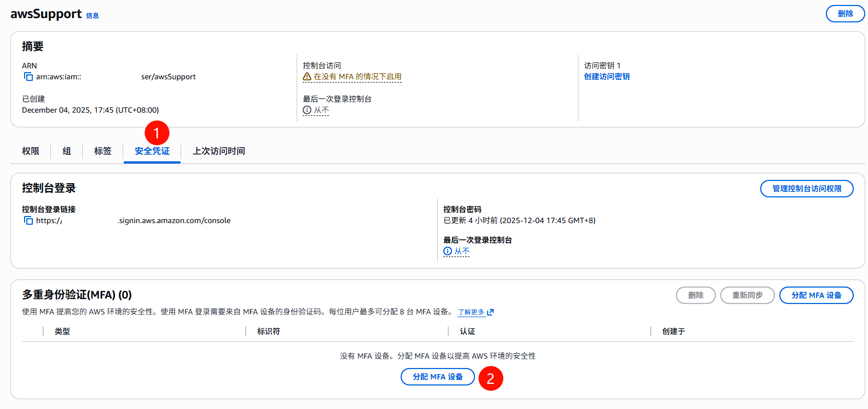Click the 控制台访问 label in summary

tap(322, 66)
